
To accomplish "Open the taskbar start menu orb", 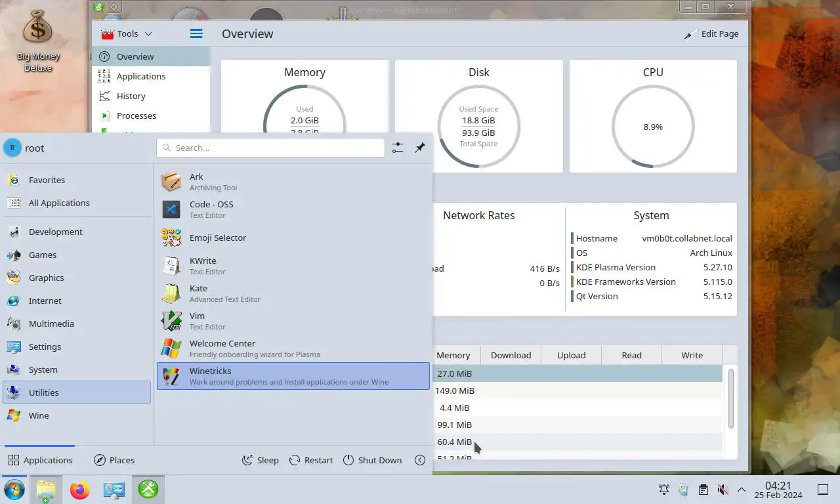I will tap(14, 490).
